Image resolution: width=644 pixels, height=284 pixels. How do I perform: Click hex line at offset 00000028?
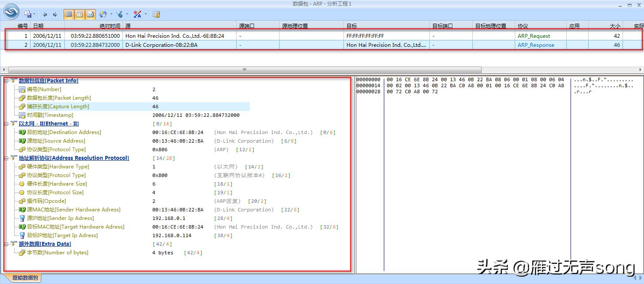(x=412, y=92)
